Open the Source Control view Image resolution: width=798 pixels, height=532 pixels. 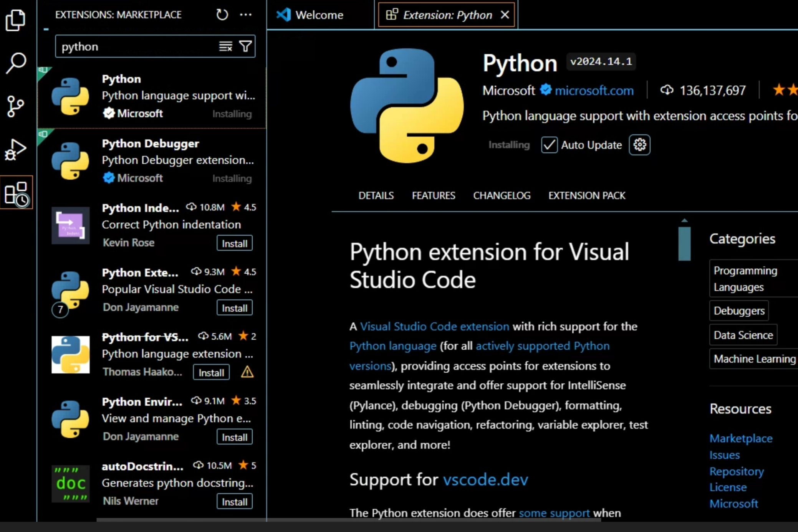(x=16, y=106)
